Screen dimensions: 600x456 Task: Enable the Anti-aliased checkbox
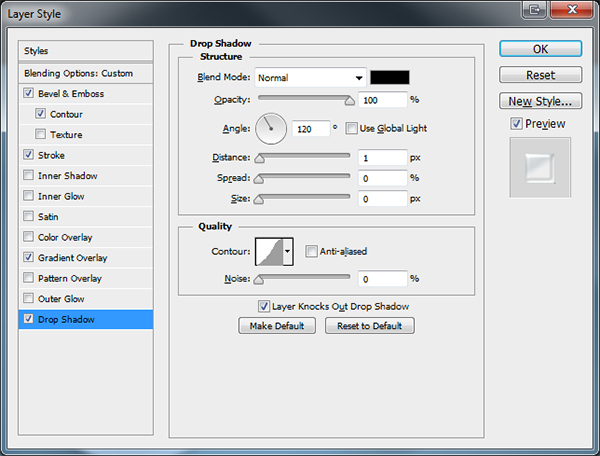click(312, 251)
